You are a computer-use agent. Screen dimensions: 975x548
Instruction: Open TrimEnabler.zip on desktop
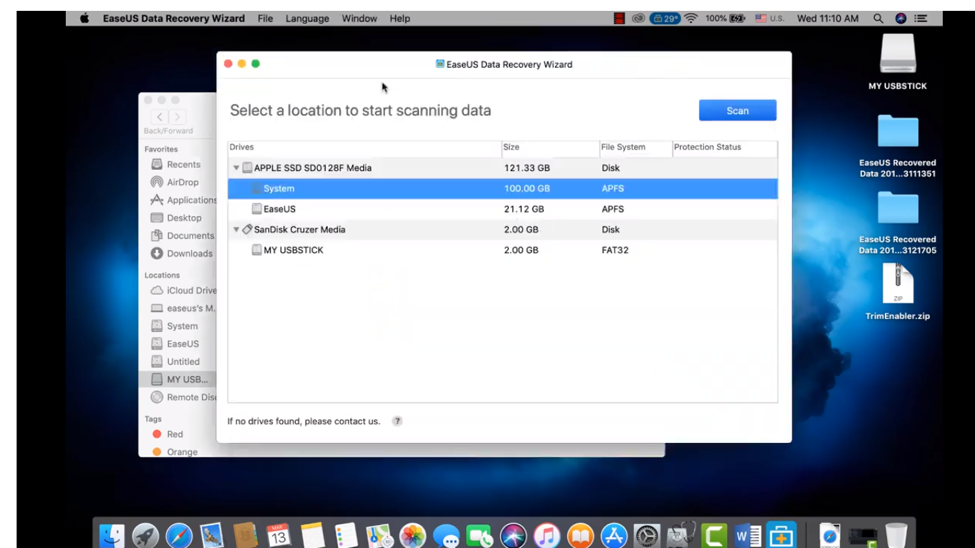point(898,292)
